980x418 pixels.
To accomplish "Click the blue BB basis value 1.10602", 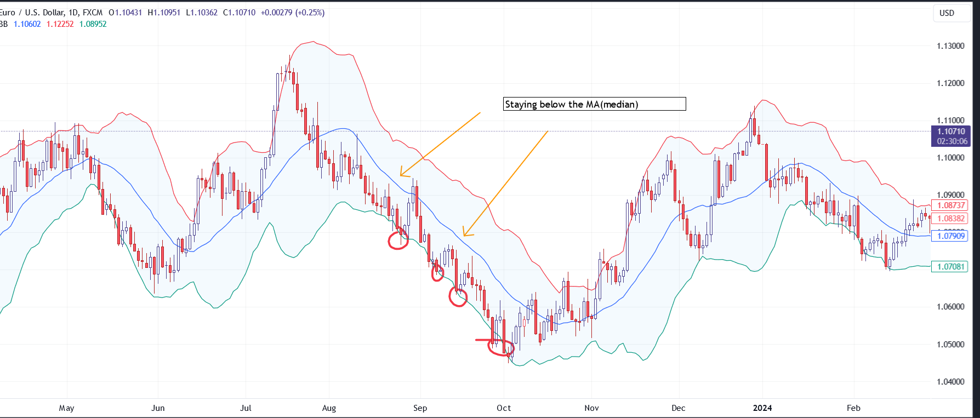I will pos(27,24).
